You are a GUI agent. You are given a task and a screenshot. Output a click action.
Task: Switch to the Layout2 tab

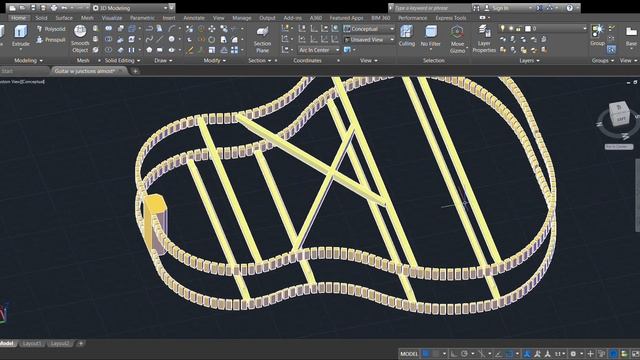coord(60,344)
